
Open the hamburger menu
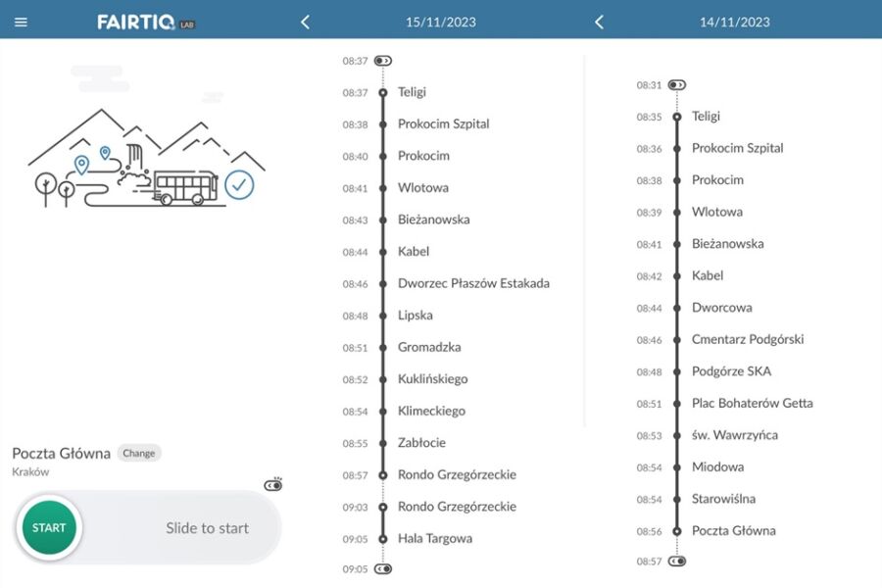click(21, 22)
